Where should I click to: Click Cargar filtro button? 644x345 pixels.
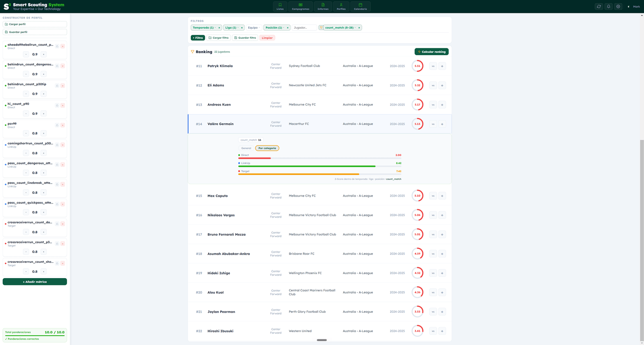click(219, 38)
